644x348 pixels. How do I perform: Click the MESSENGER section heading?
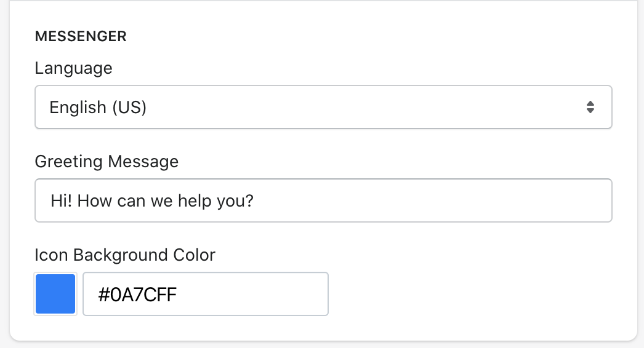tap(81, 37)
